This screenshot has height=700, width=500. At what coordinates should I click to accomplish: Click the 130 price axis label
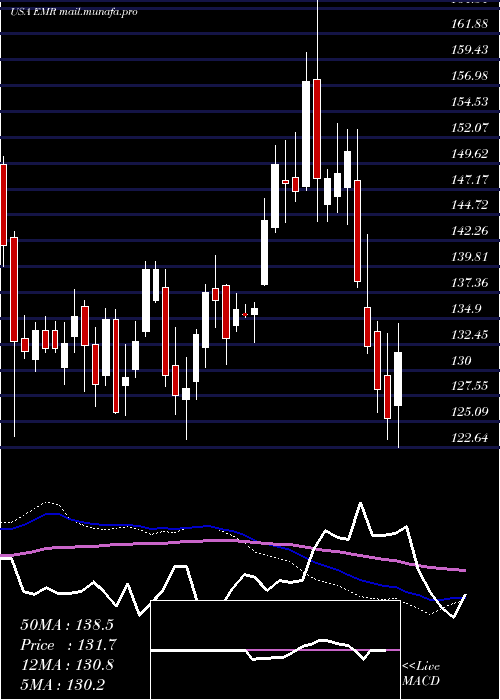(x=461, y=360)
